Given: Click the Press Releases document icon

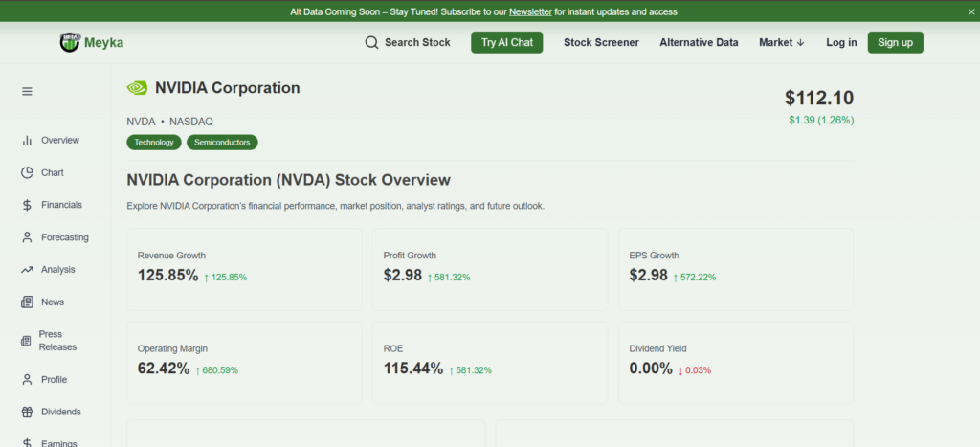Looking at the screenshot, I should pos(26,341).
